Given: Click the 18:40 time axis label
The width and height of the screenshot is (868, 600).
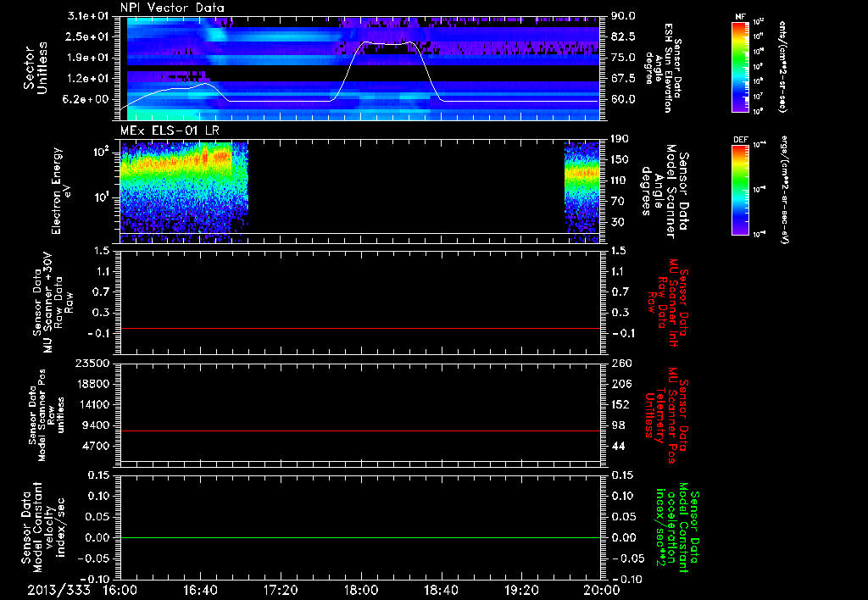Looking at the screenshot, I should point(441,590).
